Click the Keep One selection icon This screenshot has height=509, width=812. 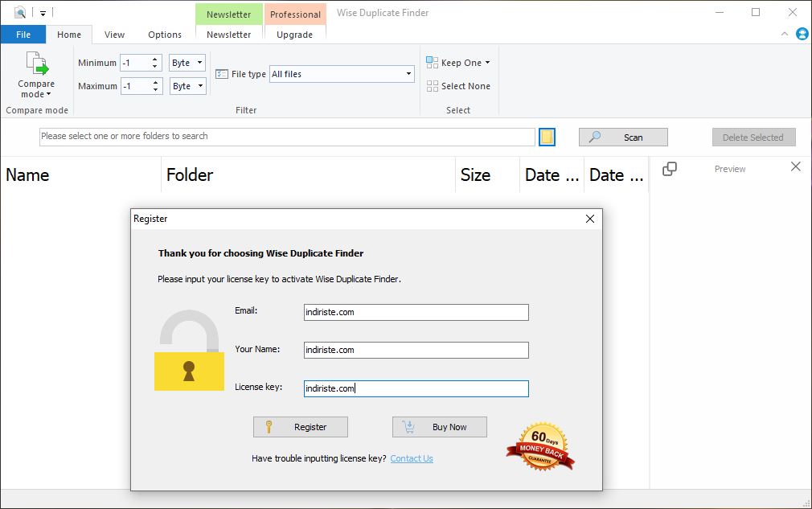click(x=432, y=63)
